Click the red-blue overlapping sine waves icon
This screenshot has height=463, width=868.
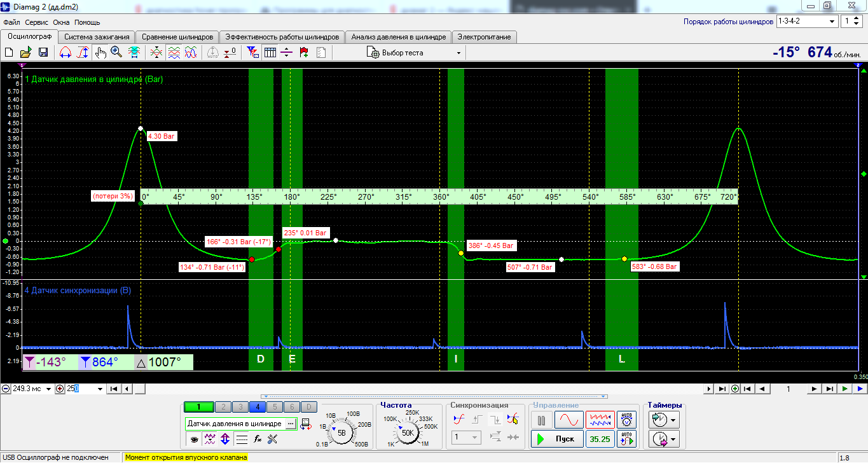pyautogui.click(x=190, y=53)
